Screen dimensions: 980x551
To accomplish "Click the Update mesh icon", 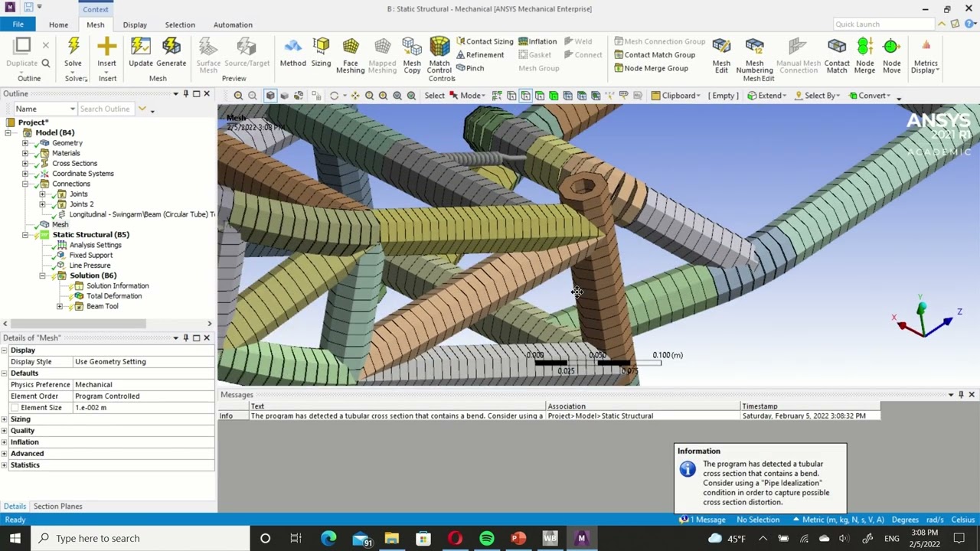I will click(x=141, y=47).
